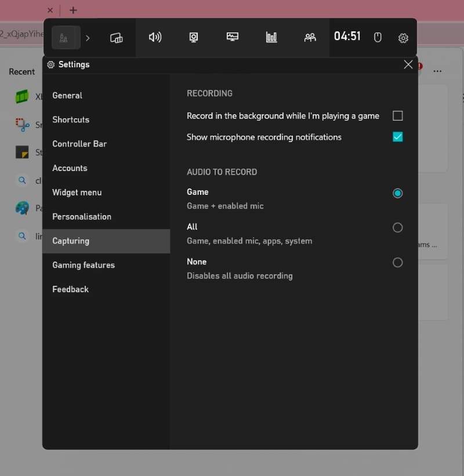This screenshot has height=476, width=464.
Task: Open the Xbox Social people icon
Action: [310, 38]
